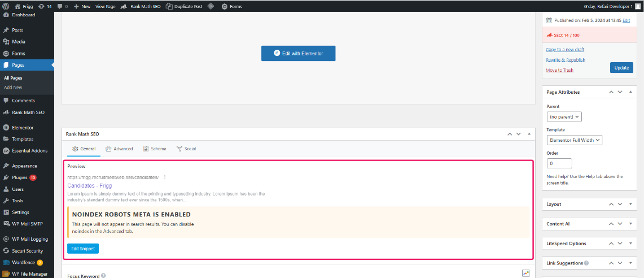Switch to Rank Math Schema tab
The image size is (644, 278).
pos(155,149)
